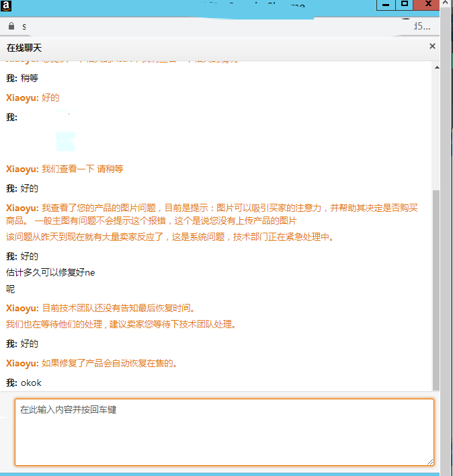Screen dimensions: 453x476
Task: Click the message starting '我查看了您的产品的图片问题'
Action: tap(212, 214)
